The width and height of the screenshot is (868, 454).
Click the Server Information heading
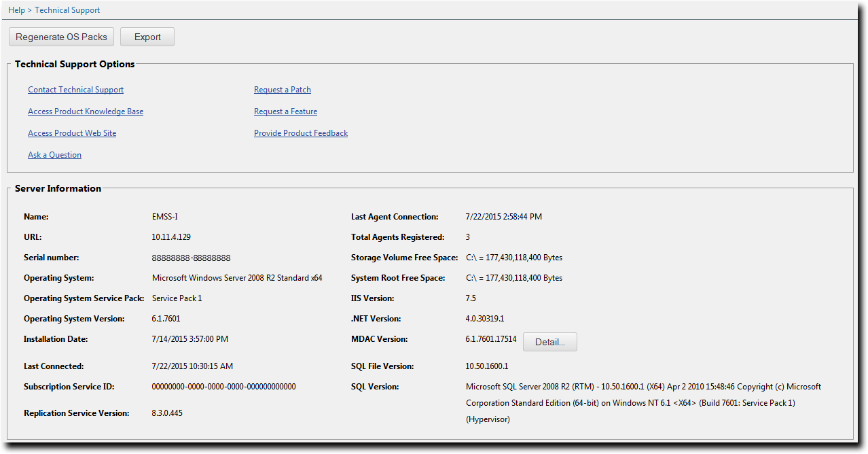pyautogui.click(x=58, y=189)
